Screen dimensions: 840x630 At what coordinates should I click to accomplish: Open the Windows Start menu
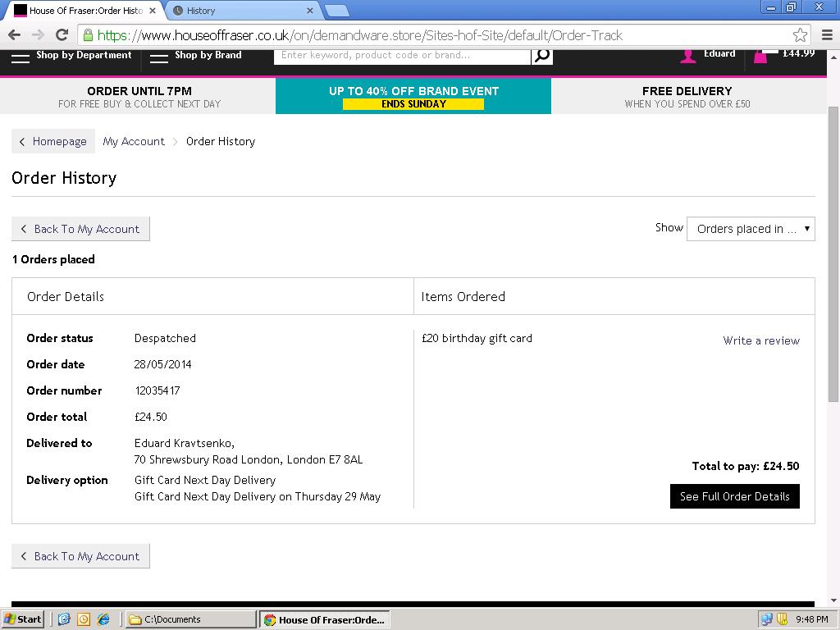[x=22, y=619]
